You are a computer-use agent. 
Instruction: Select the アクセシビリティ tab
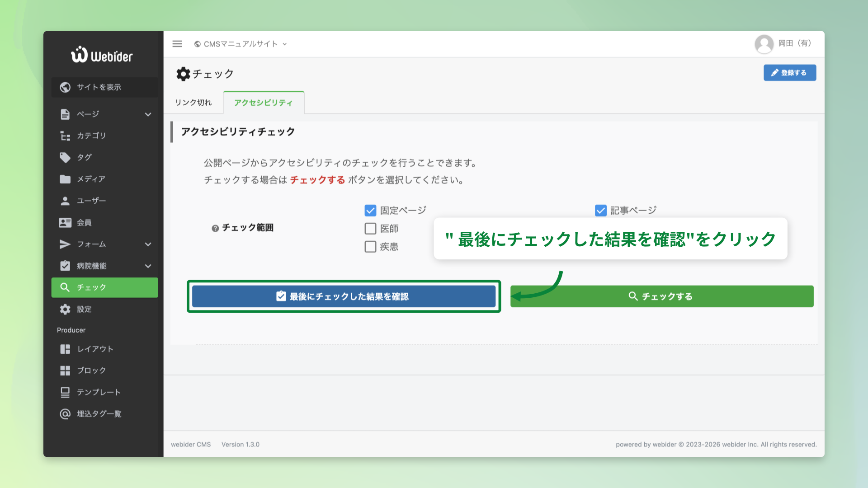(264, 103)
